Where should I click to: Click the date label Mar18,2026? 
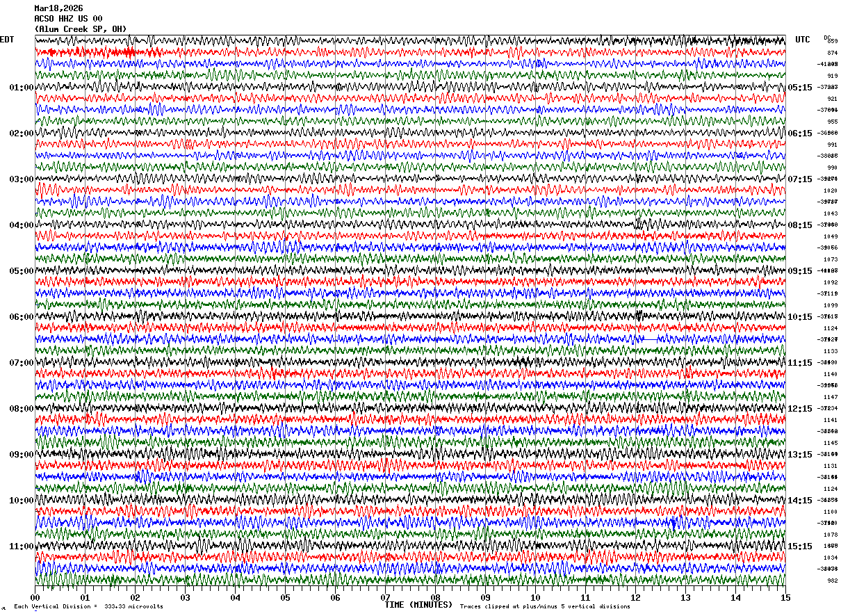click(58, 8)
